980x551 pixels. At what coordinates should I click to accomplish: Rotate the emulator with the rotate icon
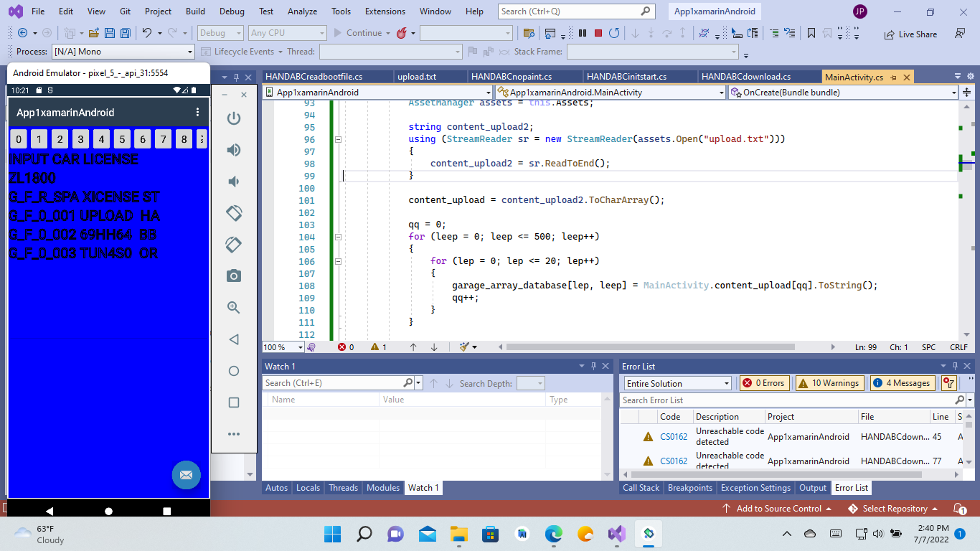(x=233, y=212)
